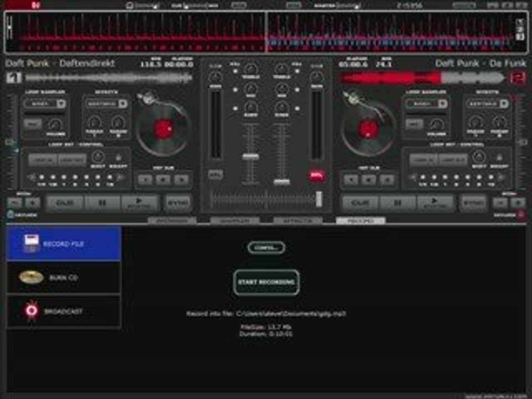Click the left deck effect Param 1 knob
Image resolution: width=532 pixels, height=399 pixels.
click(x=94, y=122)
